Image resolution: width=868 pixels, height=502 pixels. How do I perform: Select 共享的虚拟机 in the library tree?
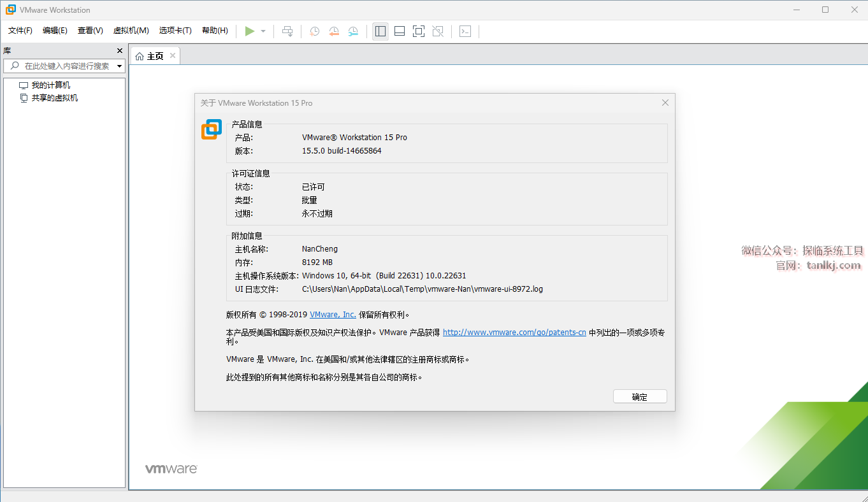pyautogui.click(x=55, y=98)
